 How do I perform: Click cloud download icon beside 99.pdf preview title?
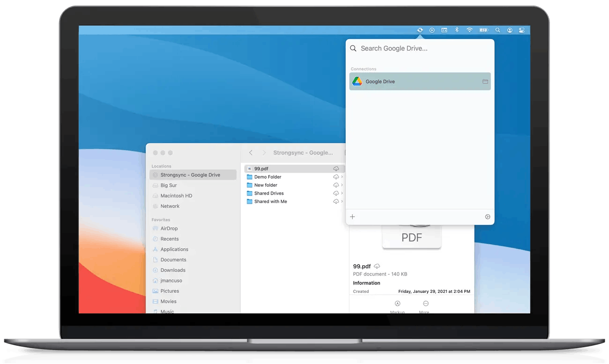pos(377,266)
